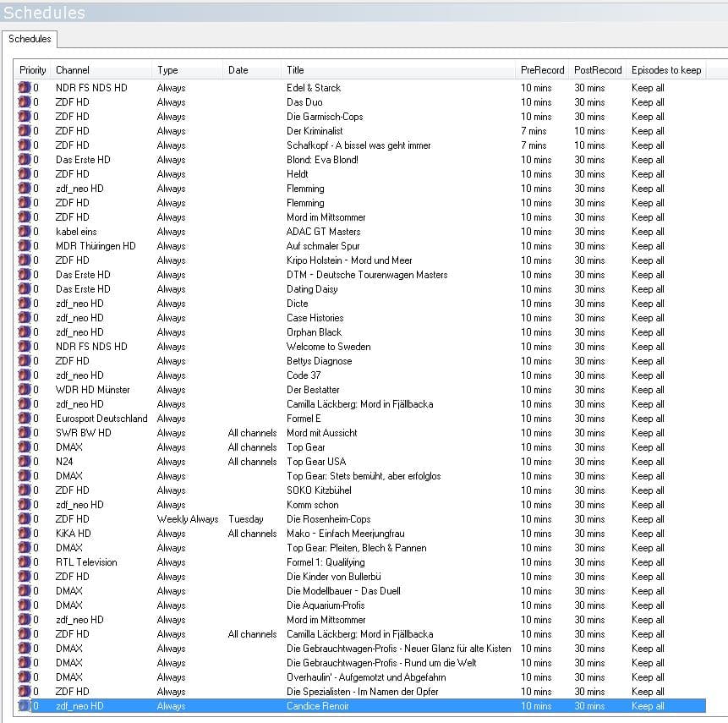Click the SOKO Kitzbühel schedule icon
The height and width of the screenshot is (723, 728).
pyautogui.click(x=25, y=490)
